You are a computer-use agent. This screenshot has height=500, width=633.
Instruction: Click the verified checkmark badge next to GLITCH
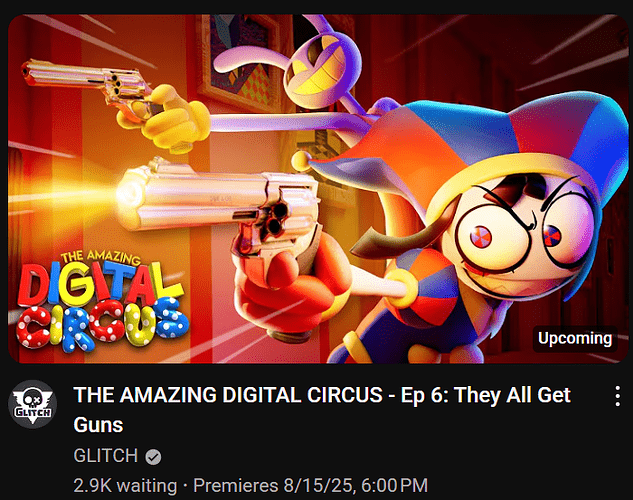pos(153,457)
